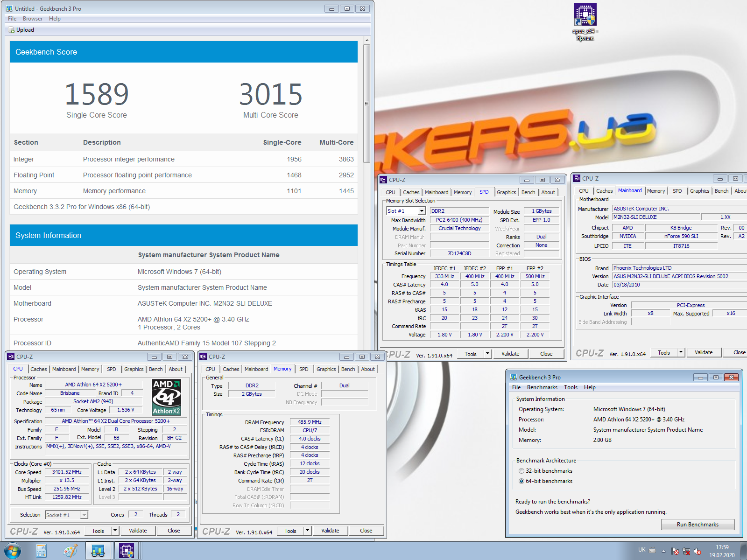Click the Single-Core Score value 1589
Screen dimensions: 747x560
pos(96,94)
